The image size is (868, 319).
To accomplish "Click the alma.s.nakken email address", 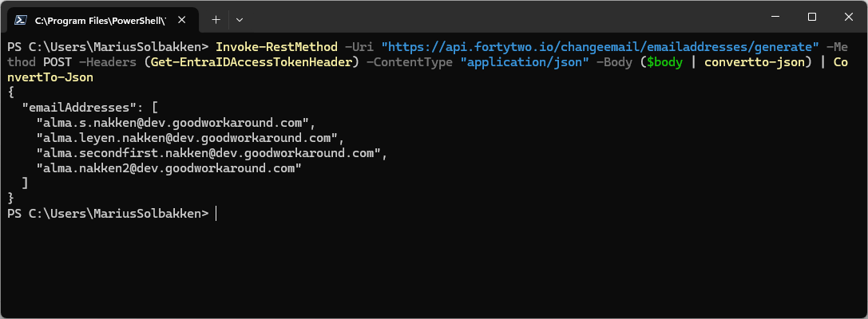I will click(x=172, y=123).
